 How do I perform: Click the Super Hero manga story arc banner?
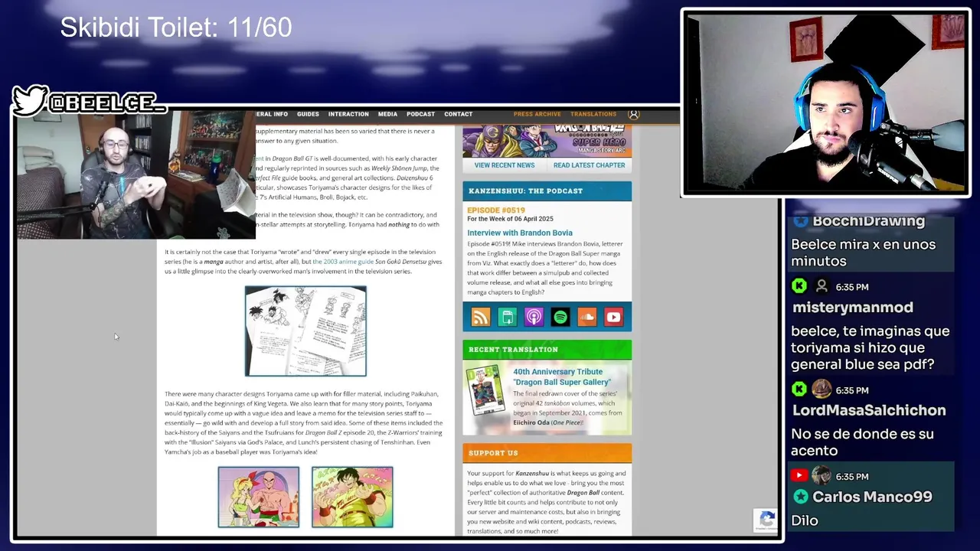[x=547, y=141]
